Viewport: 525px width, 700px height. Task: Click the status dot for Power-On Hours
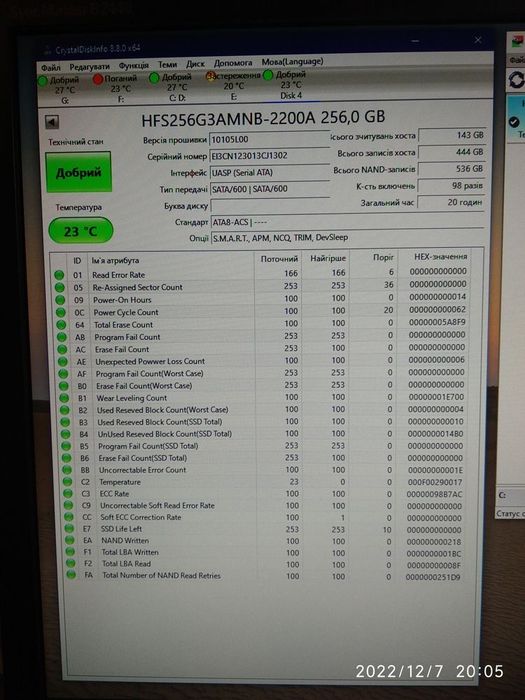[60, 300]
